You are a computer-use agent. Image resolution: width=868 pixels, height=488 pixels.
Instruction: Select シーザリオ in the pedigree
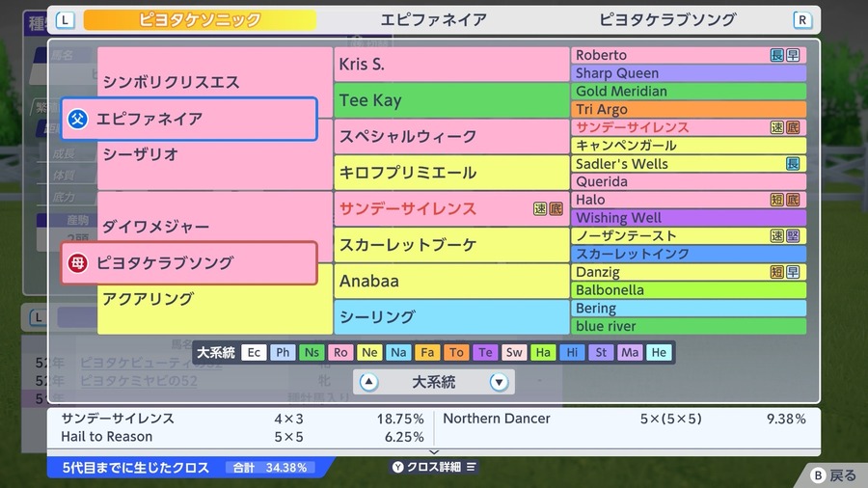pos(141,153)
